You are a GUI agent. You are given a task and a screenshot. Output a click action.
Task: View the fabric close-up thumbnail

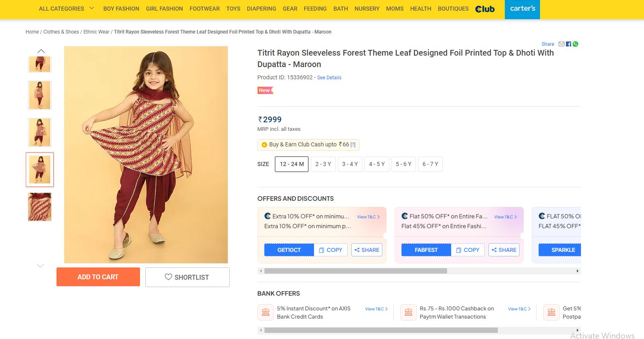(x=40, y=207)
